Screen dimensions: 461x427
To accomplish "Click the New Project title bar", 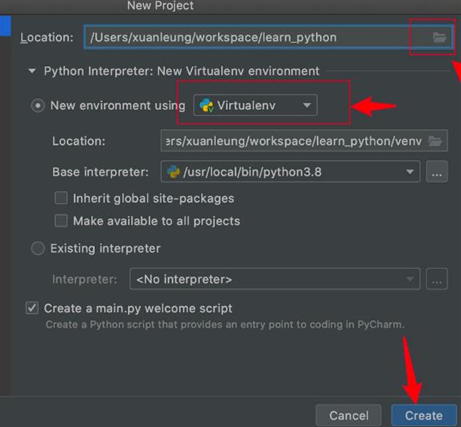I will [160, 6].
